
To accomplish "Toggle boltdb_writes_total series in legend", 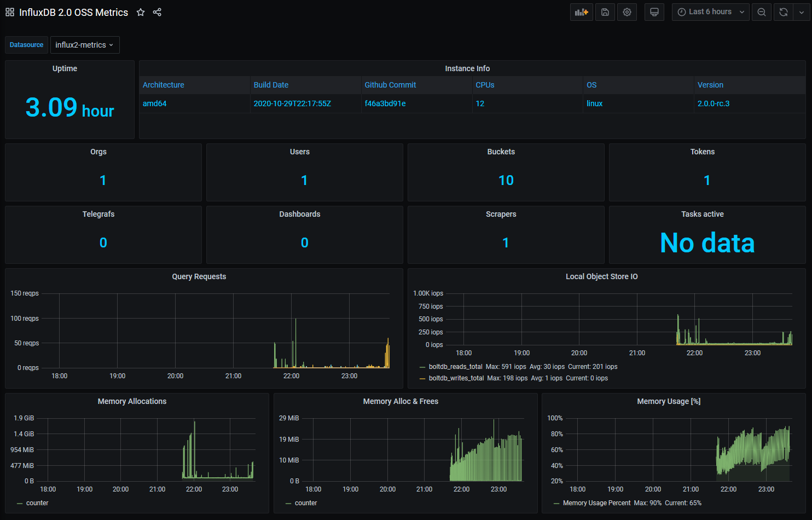I will click(x=456, y=378).
